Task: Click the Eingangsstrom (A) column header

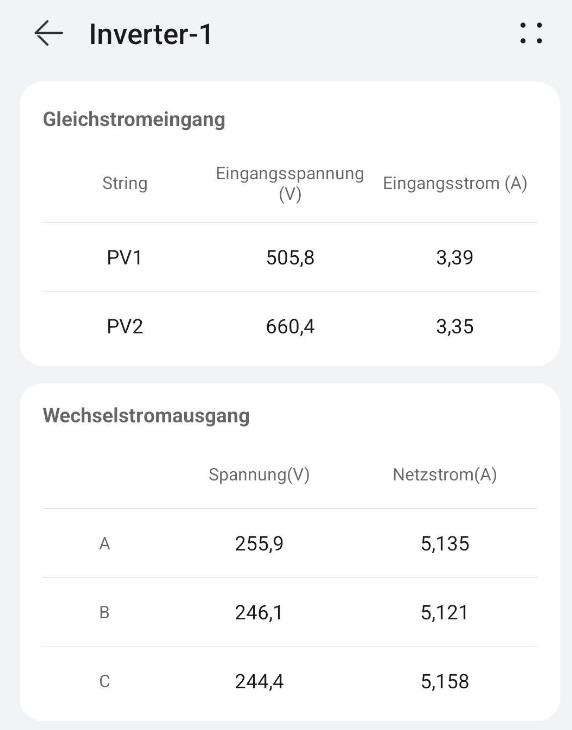Action: [455, 183]
